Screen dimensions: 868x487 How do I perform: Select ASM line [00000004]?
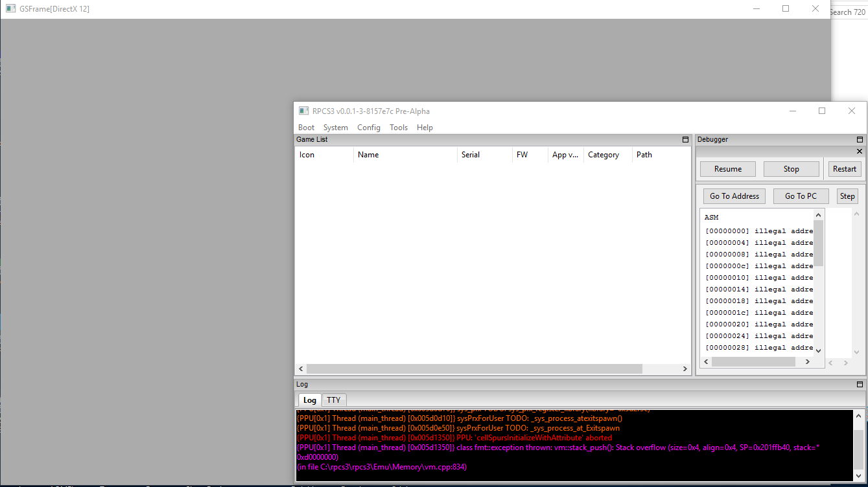(759, 243)
